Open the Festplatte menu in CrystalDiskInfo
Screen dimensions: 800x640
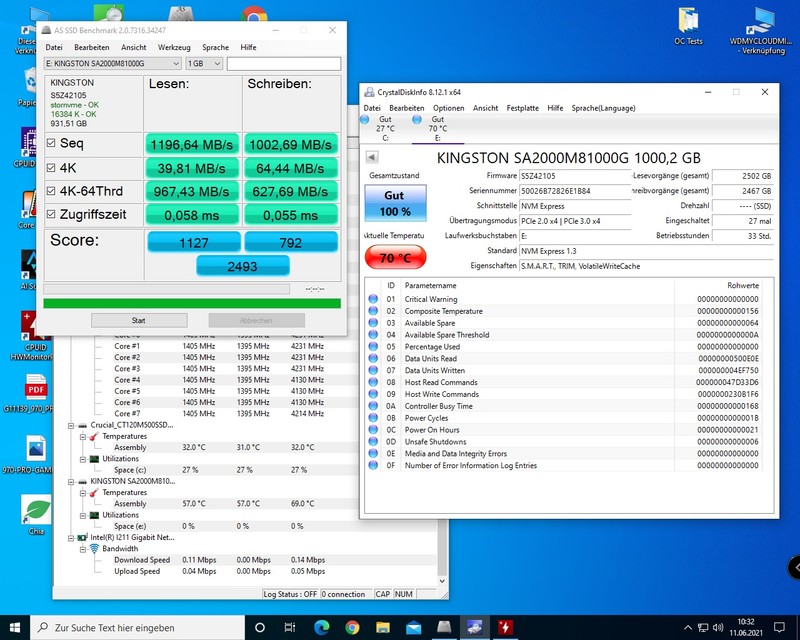[522, 108]
